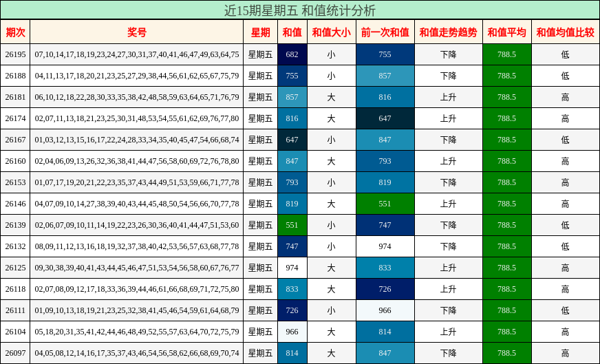Viewport: 600px width, 364px height.
Task: Click the 前一次和值 column header
Action: point(385,32)
